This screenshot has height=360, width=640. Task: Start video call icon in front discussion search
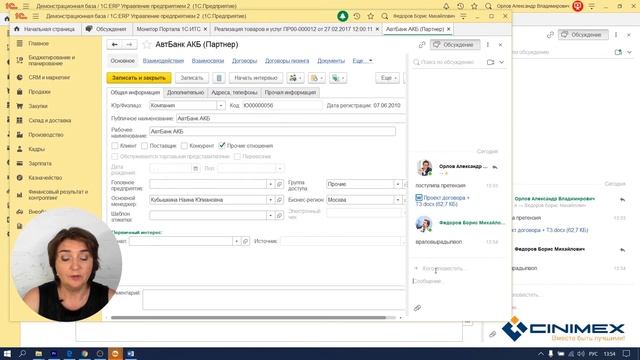[490, 62]
